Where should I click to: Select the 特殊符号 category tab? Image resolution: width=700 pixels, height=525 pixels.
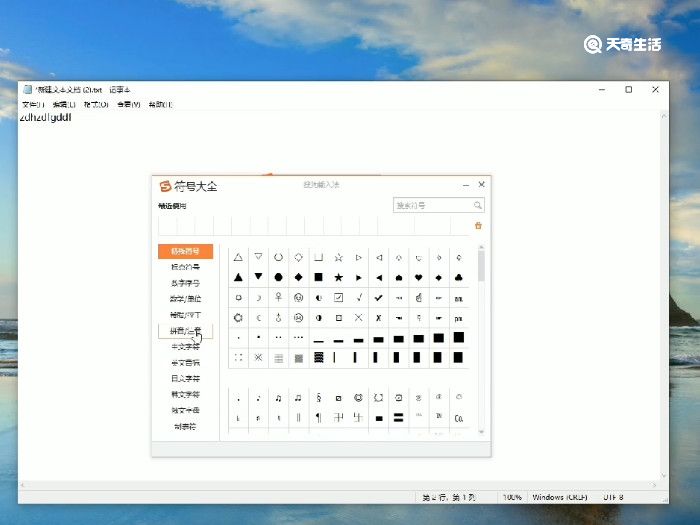185,251
